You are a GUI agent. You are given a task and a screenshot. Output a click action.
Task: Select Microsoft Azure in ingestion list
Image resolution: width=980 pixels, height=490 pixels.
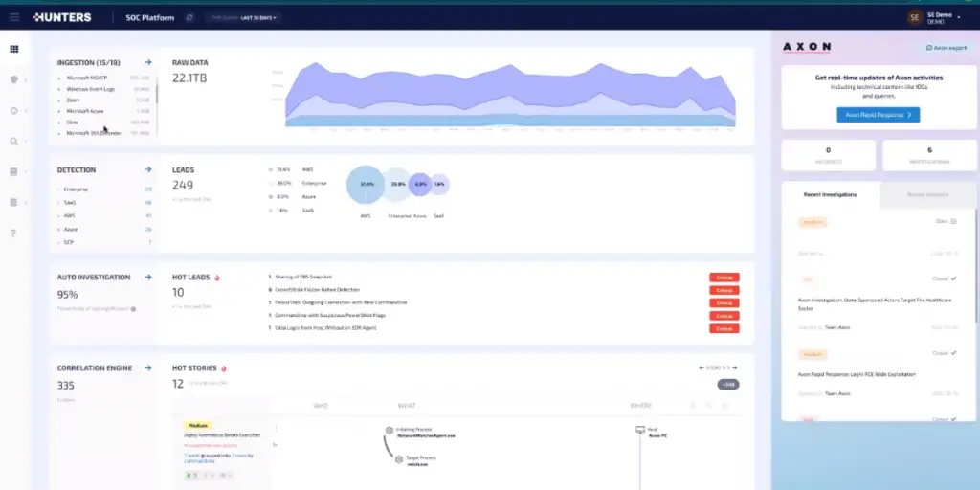(103, 111)
